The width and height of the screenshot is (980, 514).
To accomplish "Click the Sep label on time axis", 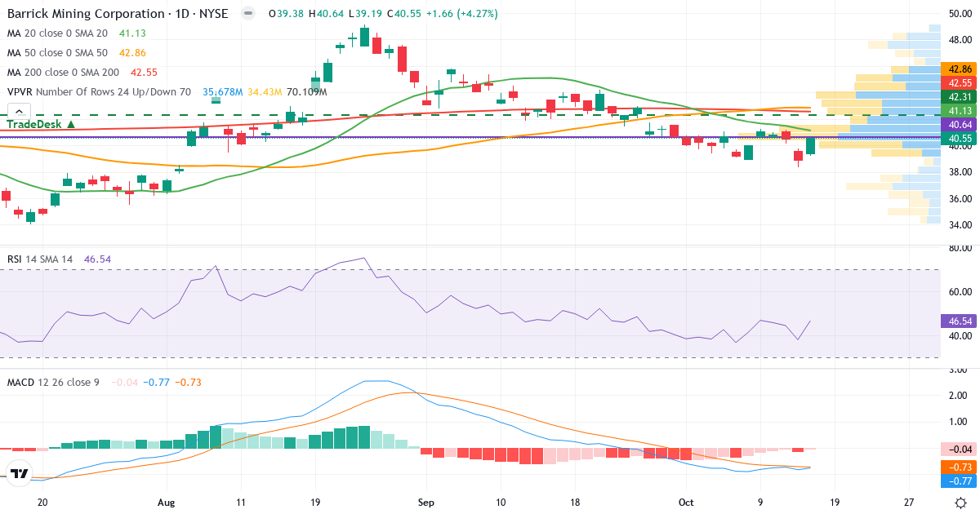I will tap(425, 503).
